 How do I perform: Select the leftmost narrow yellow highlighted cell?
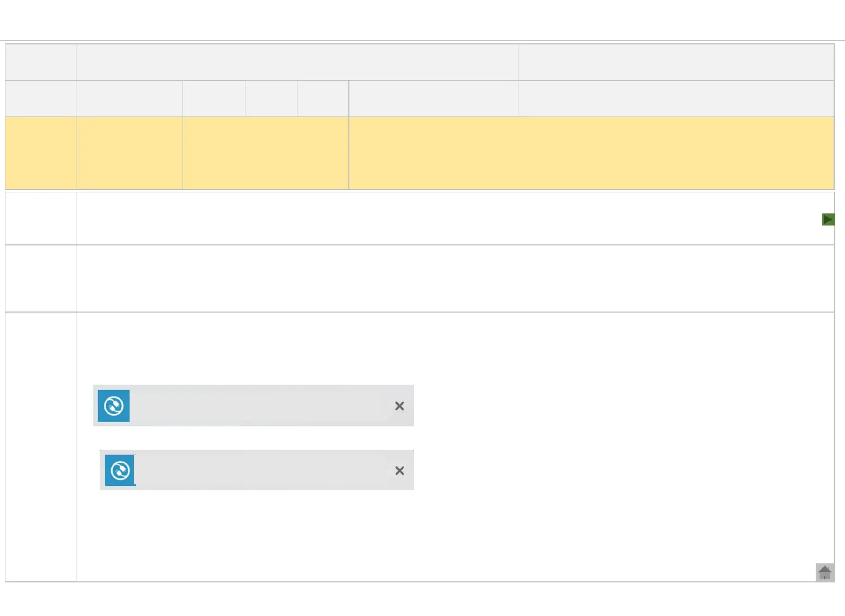(41, 153)
